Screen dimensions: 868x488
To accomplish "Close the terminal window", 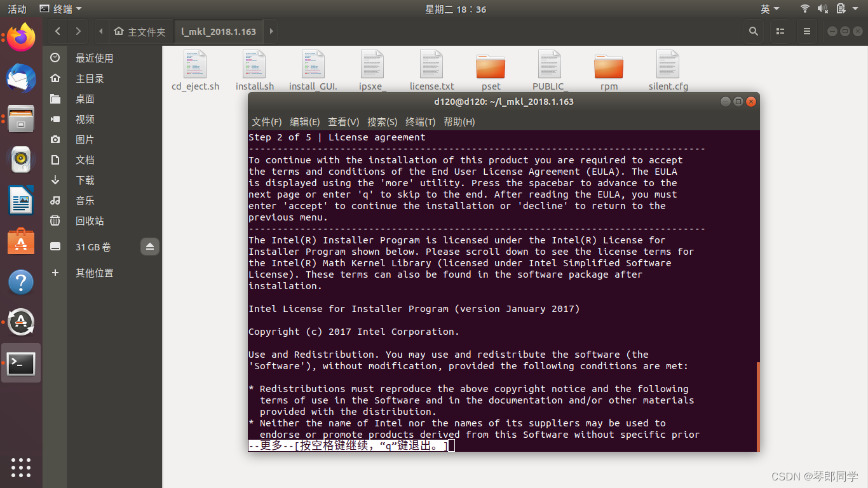I will [751, 102].
